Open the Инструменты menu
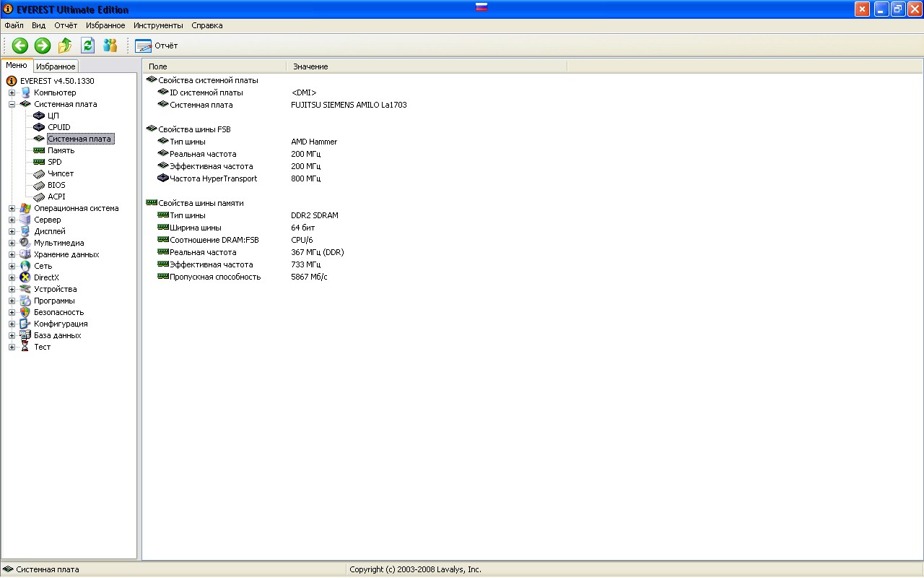 (158, 25)
